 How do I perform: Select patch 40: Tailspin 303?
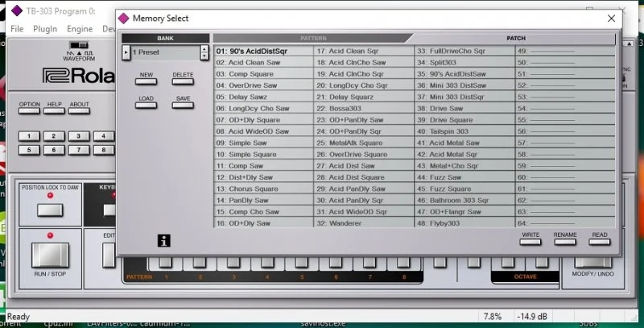pos(464,131)
